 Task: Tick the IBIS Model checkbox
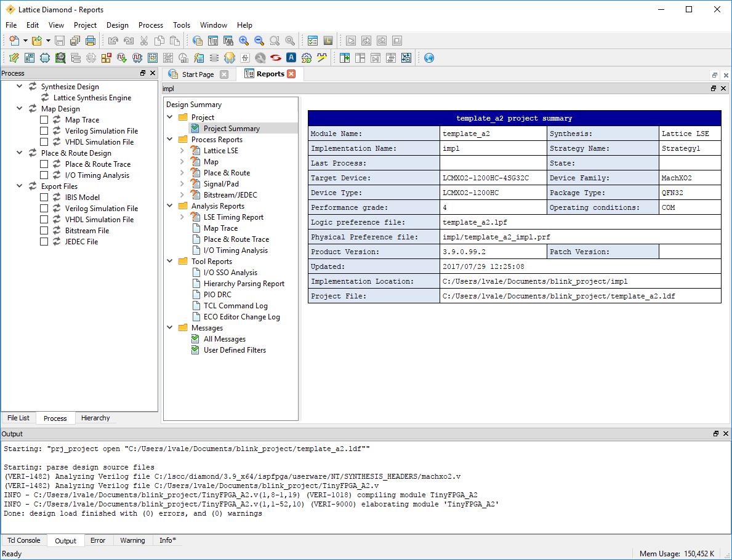click(x=44, y=198)
